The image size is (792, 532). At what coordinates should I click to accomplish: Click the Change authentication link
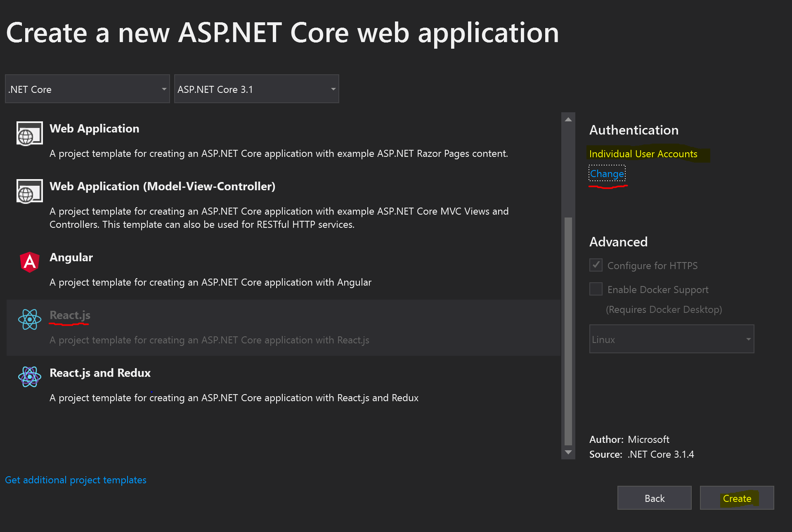point(607,174)
